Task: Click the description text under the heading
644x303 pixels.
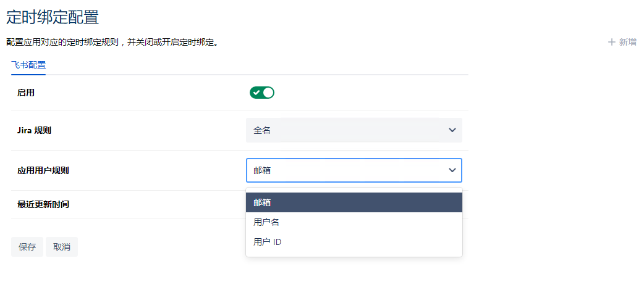Action: click(x=112, y=43)
